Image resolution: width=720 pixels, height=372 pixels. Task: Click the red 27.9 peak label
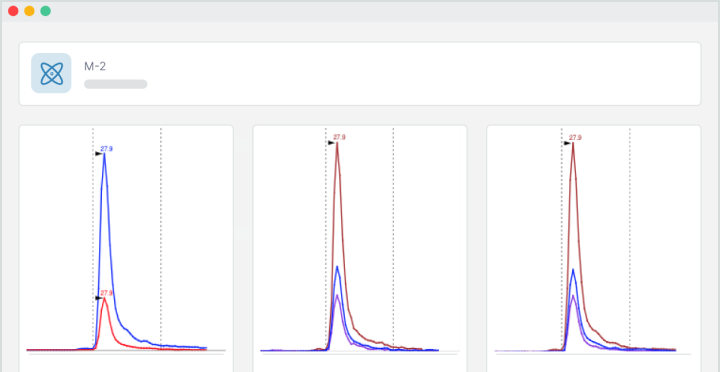tap(107, 293)
